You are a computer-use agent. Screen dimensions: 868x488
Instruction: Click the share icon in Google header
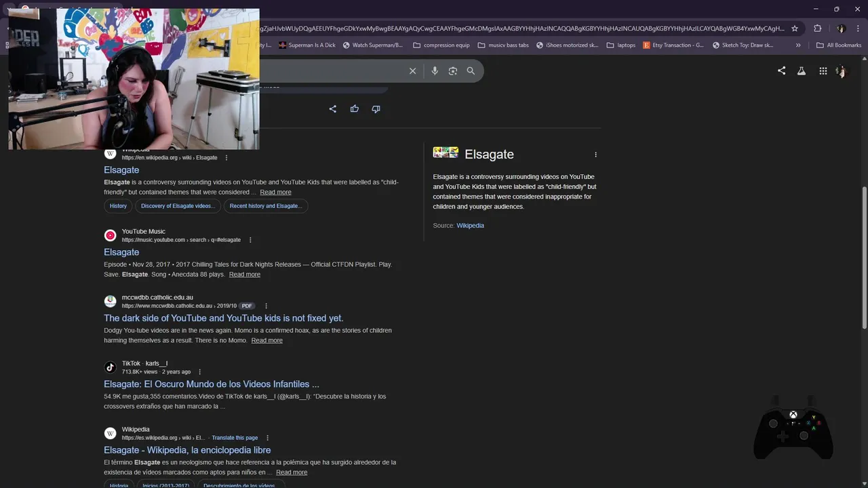(781, 70)
